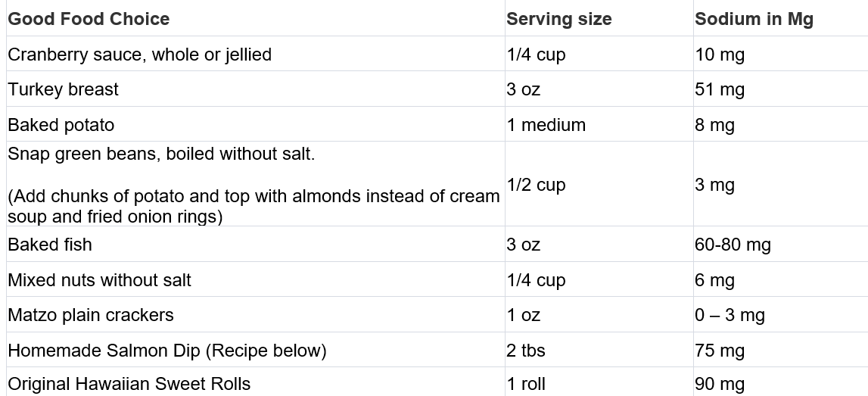Click the '51 mg' sodium value

click(720, 89)
